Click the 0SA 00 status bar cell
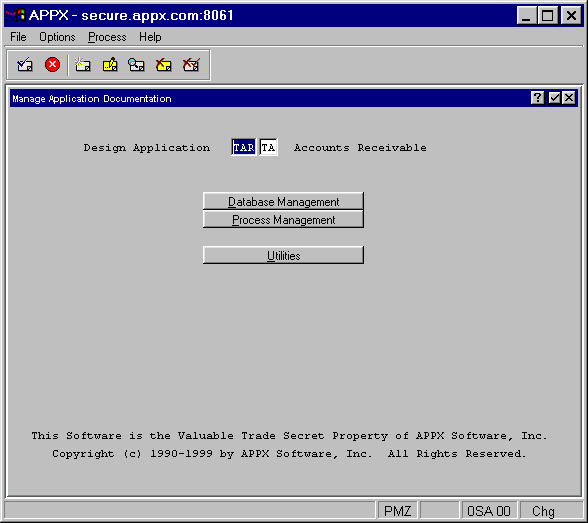This screenshot has width=588, height=523. pyautogui.click(x=489, y=511)
